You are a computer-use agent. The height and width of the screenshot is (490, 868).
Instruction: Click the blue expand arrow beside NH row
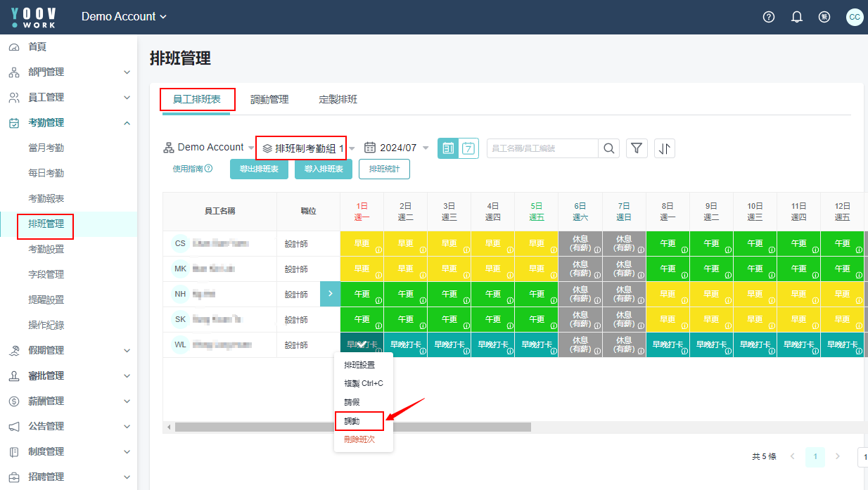(x=330, y=294)
